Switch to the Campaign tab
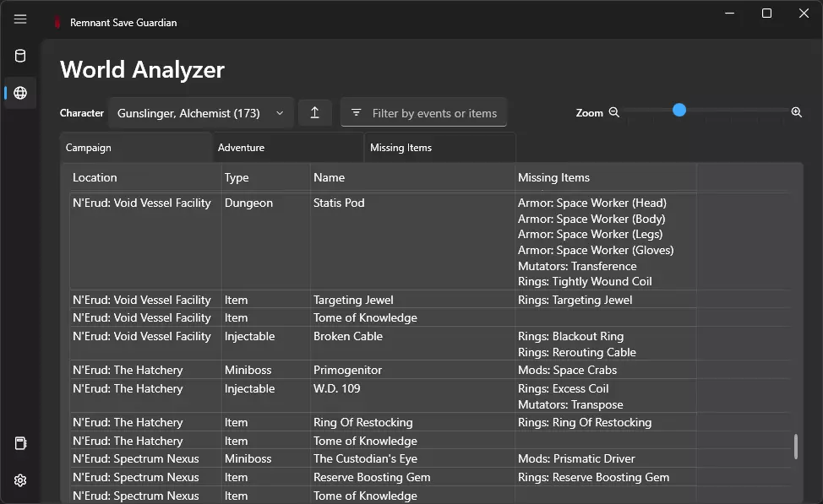 coord(135,148)
